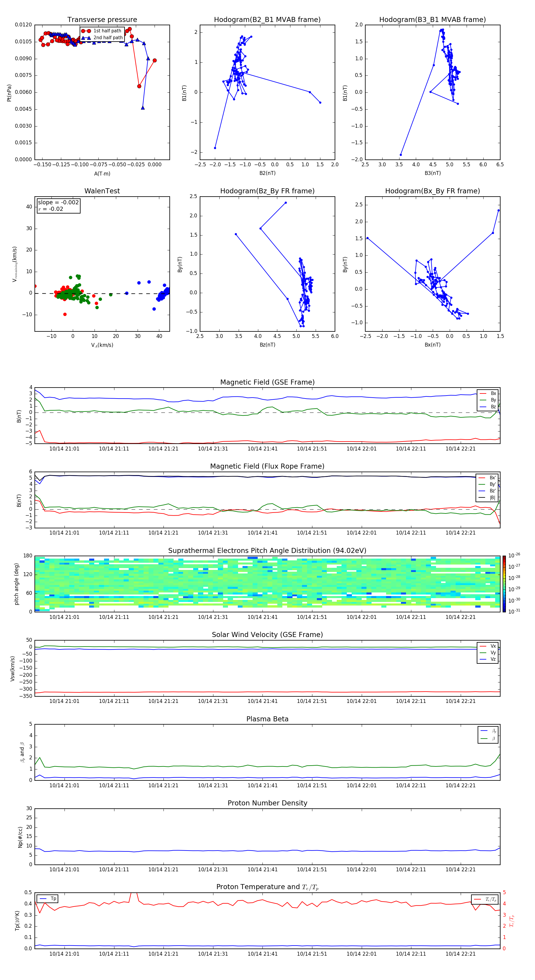
Task: Click the 'B3(nT)' x-axis label
Action: point(432,173)
